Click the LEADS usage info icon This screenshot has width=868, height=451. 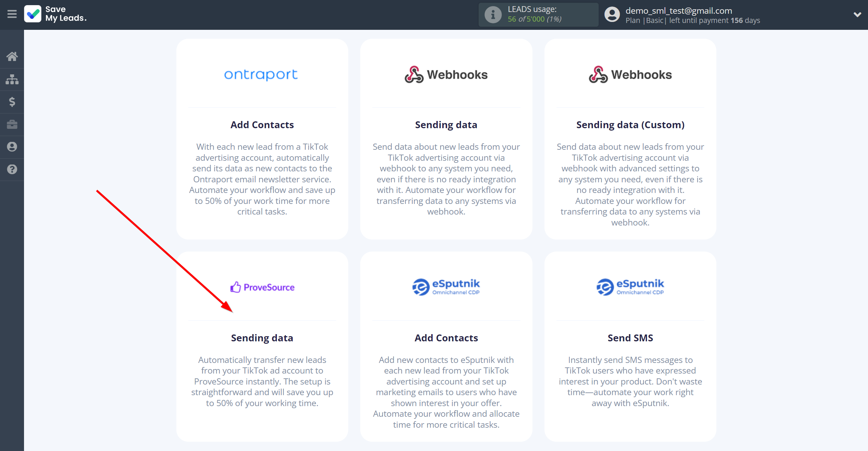click(493, 15)
